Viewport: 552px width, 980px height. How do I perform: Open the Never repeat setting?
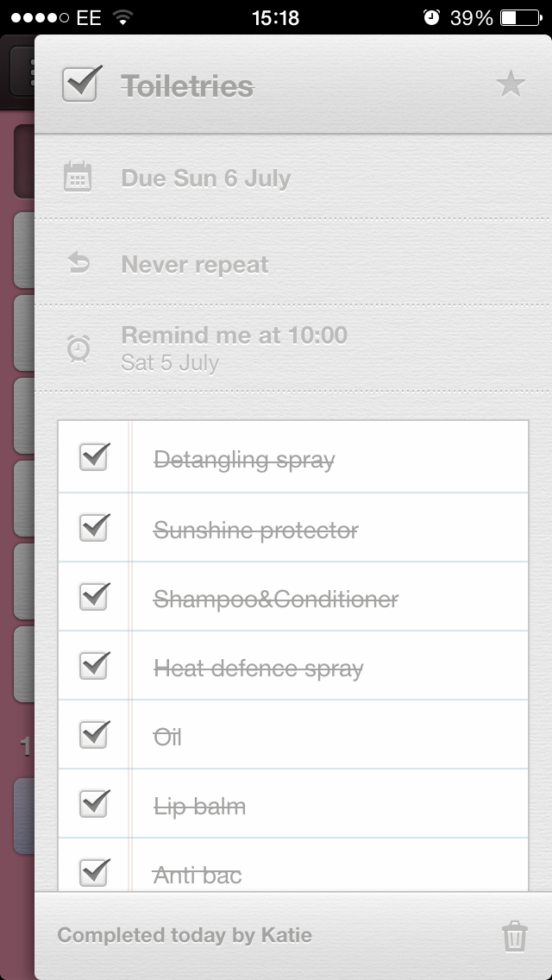(x=195, y=265)
